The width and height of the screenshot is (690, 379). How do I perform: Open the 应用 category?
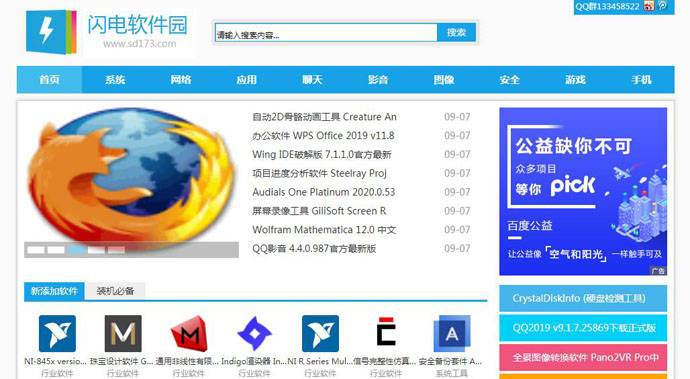[246, 80]
